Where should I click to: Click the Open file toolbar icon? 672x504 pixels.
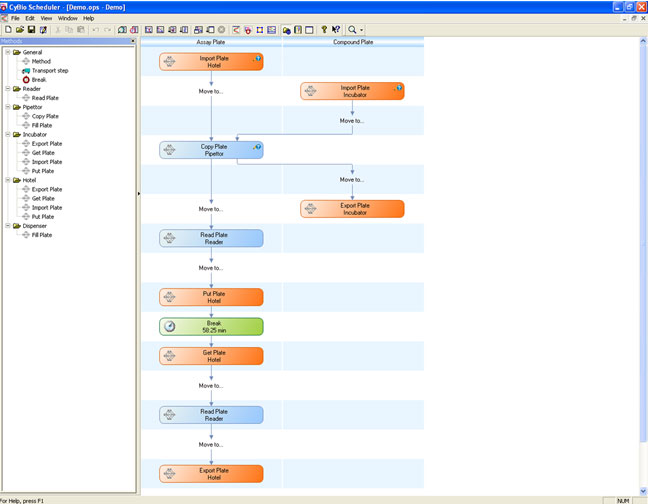[20, 30]
